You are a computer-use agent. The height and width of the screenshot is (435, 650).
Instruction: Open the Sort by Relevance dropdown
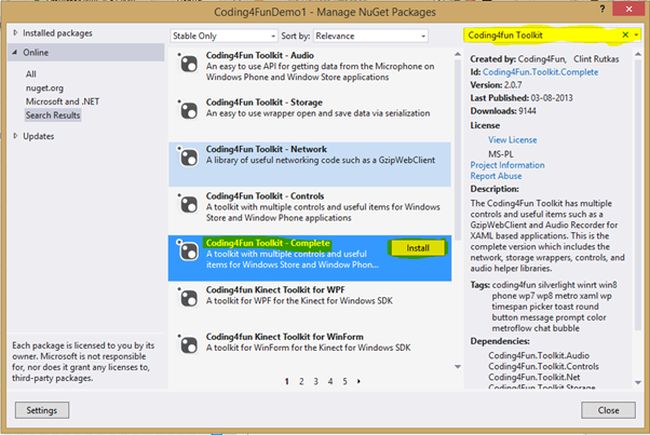click(x=371, y=36)
